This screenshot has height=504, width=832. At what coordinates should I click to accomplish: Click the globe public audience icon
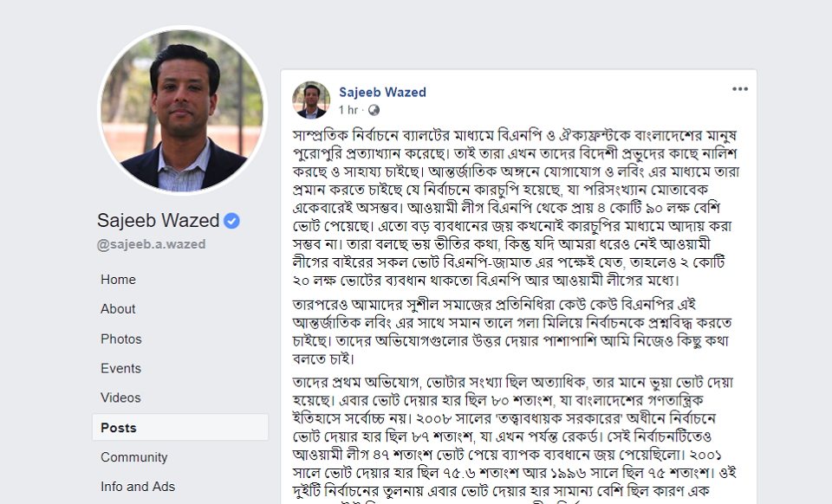tap(374, 110)
